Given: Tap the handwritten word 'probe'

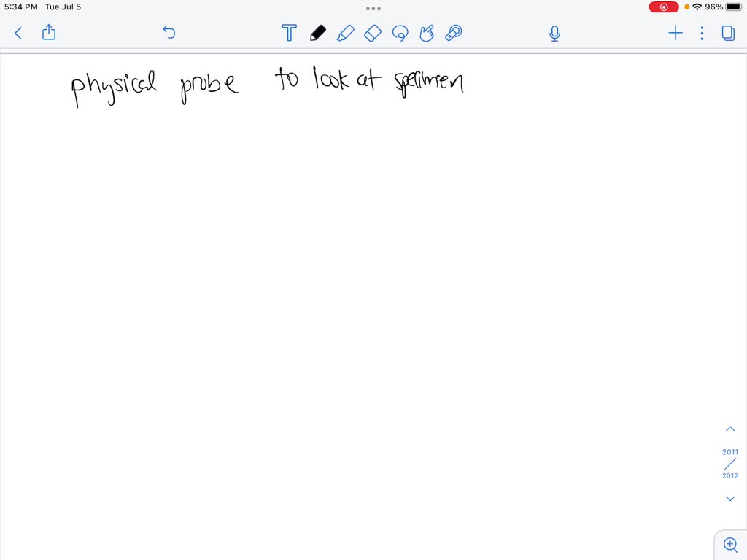Looking at the screenshot, I should click(x=209, y=87).
